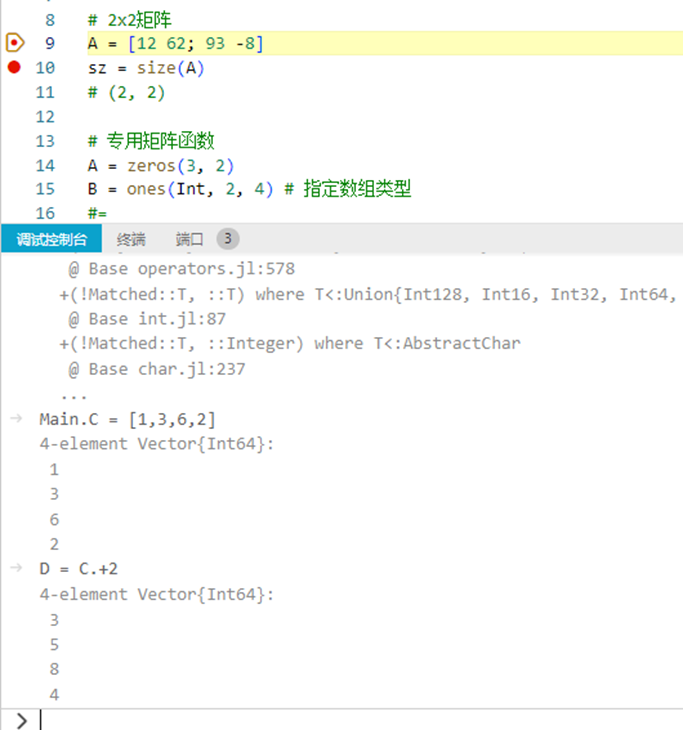Click the comment '# 2x2矩阵'
The height and width of the screenshot is (730, 683).
[x=129, y=20]
